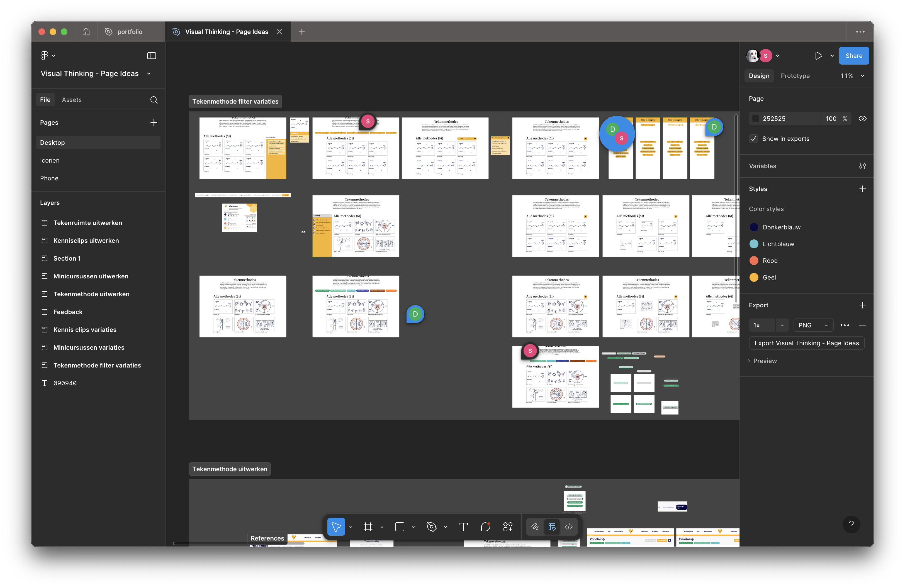905x588 pixels.
Task: Toggle page background visibility eye icon
Action: click(x=862, y=119)
